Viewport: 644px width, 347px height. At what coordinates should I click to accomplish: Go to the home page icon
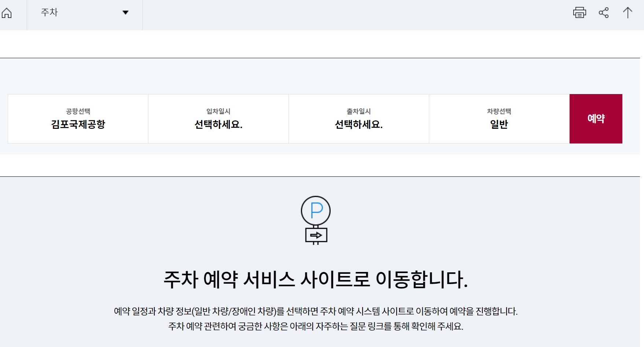7,13
